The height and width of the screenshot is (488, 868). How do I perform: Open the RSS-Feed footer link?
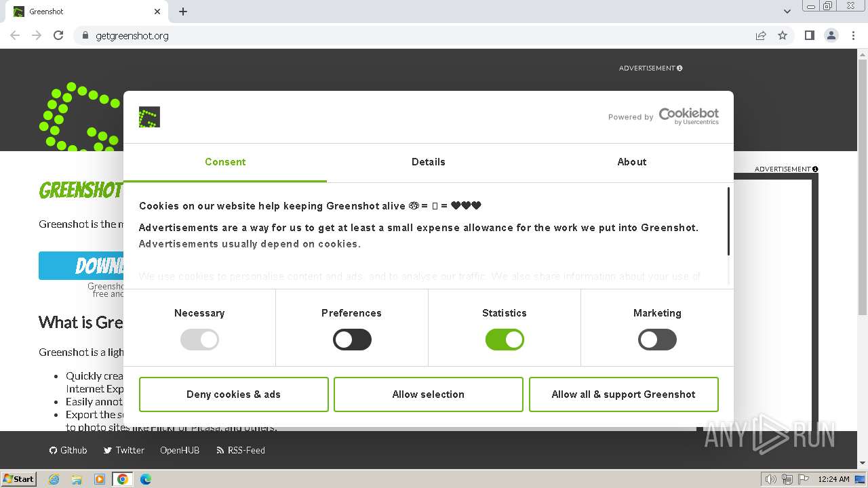(x=241, y=450)
